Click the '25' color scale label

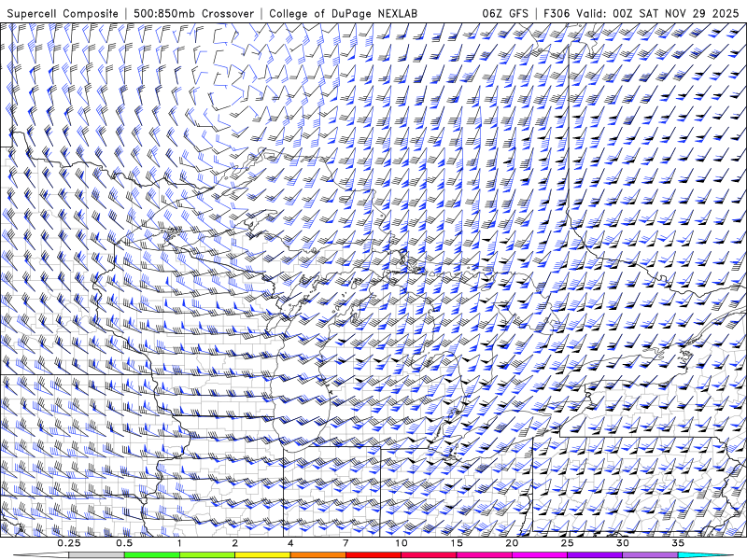tap(567, 543)
